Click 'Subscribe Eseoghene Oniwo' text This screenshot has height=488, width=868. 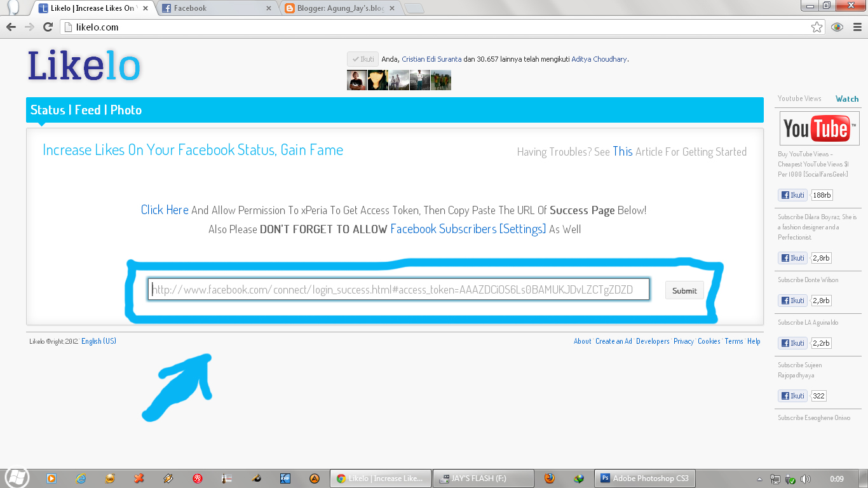pyautogui.click(x=814, y=418)
